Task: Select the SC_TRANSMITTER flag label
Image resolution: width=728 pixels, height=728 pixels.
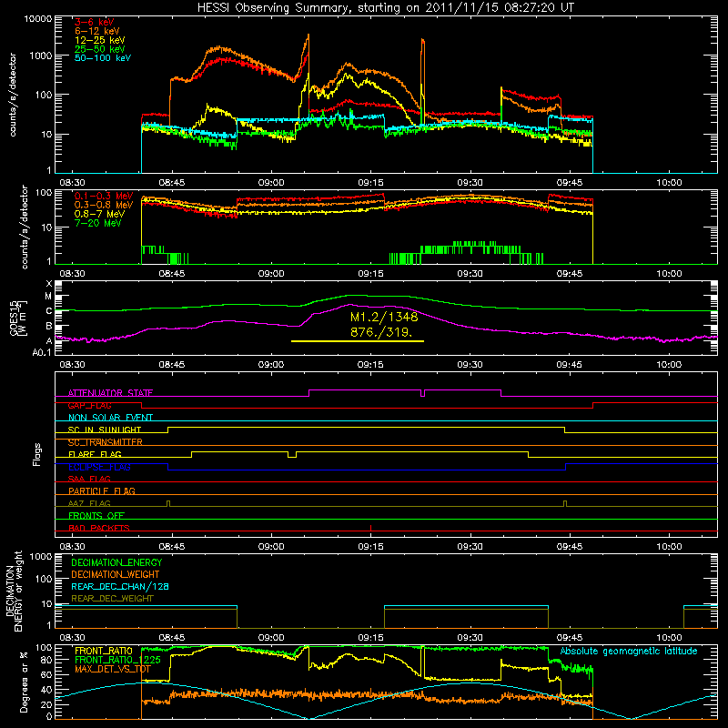Action: coord(106,442)
